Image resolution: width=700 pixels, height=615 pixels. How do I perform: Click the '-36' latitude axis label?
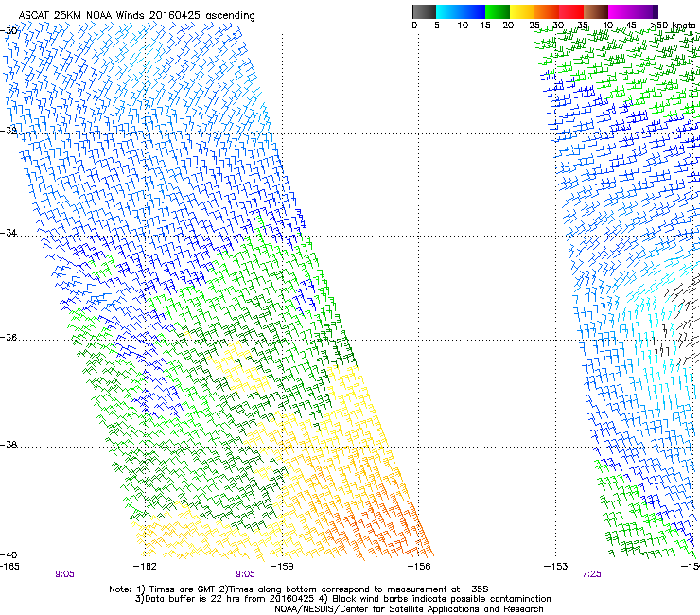[x=9, y=337]
